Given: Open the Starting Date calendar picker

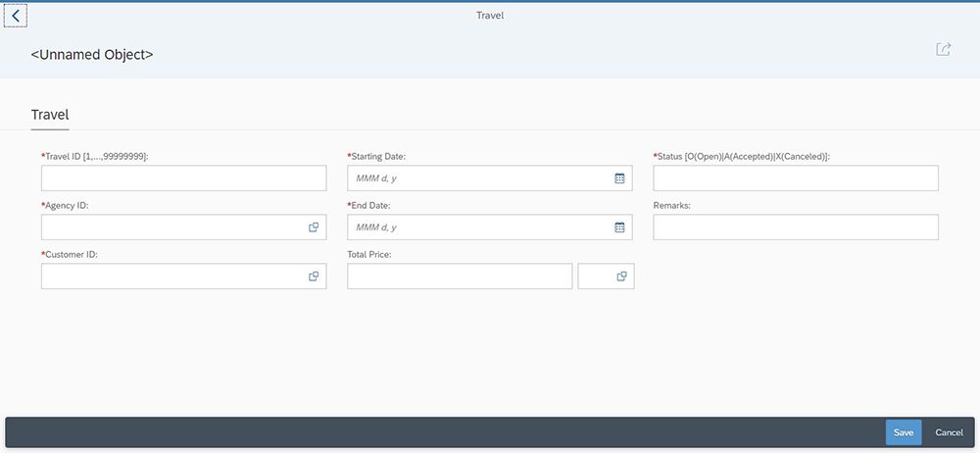Looking at the screenshot, I should pyautogui.click(x=619, y=178).
